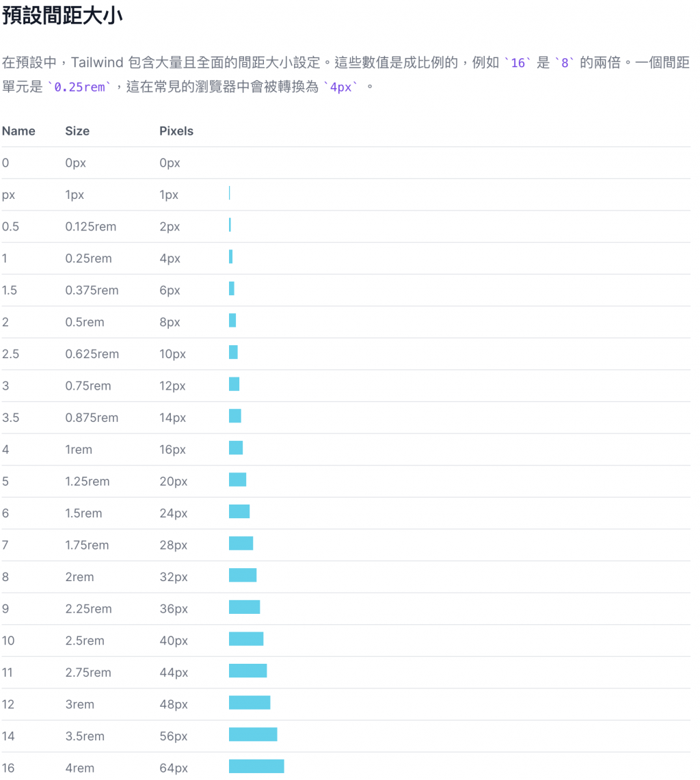Click the Name column header
700x780 pixels.
tap(18, 131)
